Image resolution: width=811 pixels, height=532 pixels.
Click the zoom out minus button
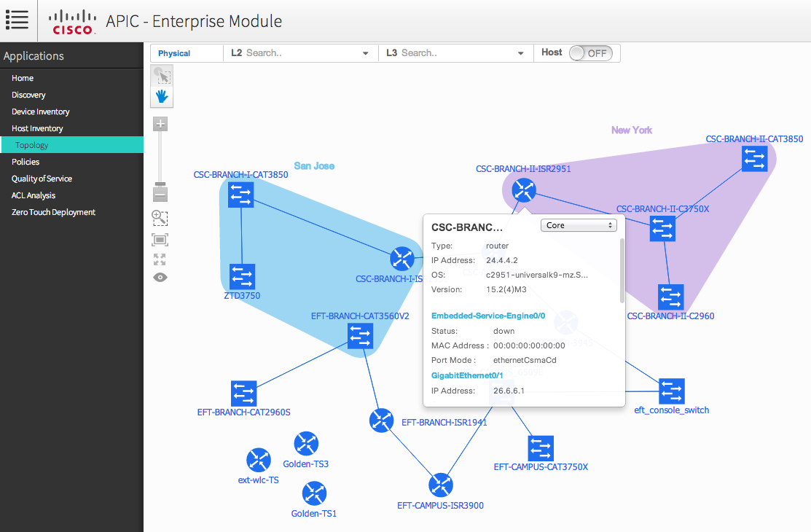pyautogui.click(x=160, y=195)
